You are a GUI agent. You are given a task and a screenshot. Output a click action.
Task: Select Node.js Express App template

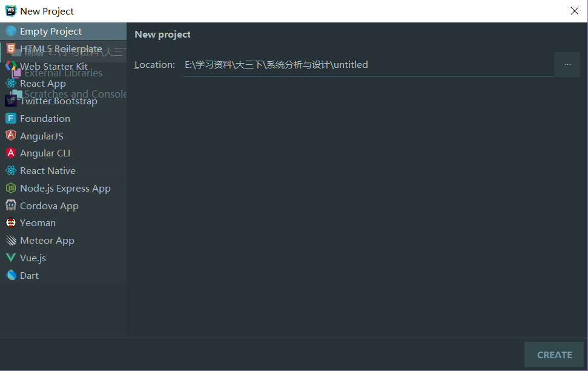click(64, 188)
